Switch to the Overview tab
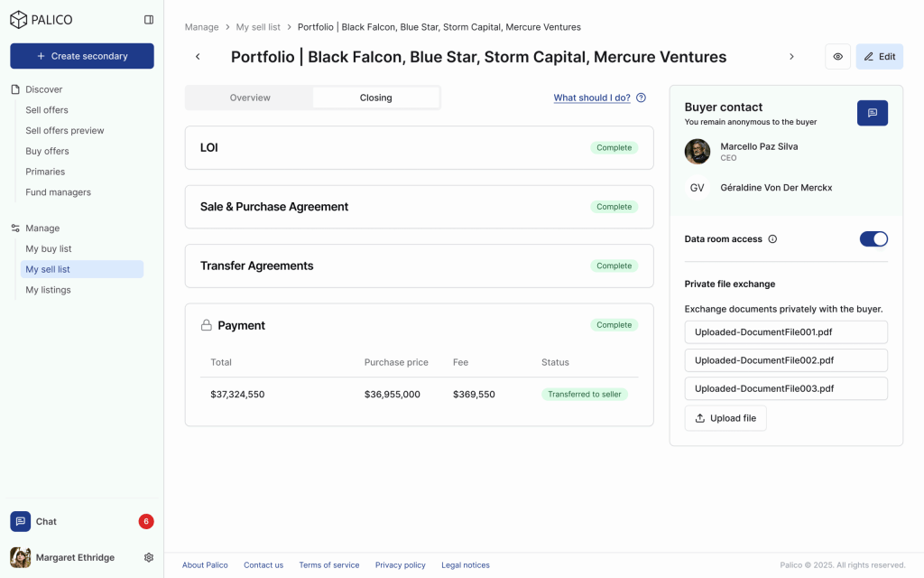Image resolution: width=924 pixels, height=578 pixels. [x=250, y=98]
